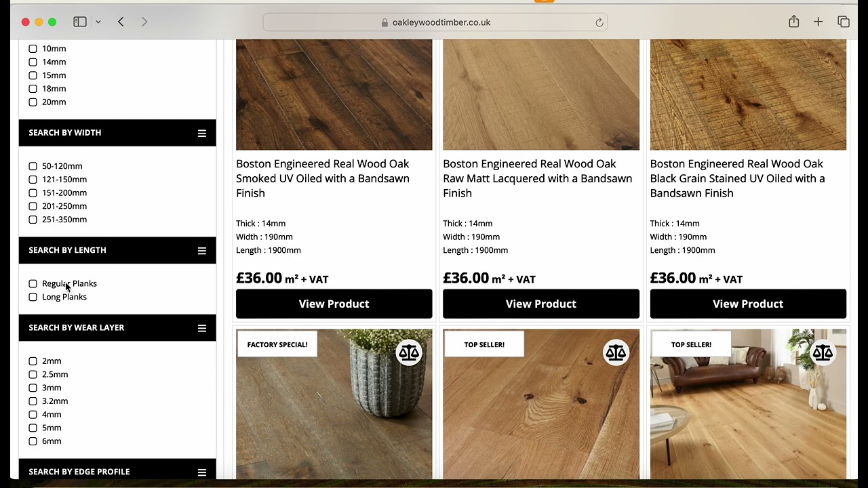Open Boston Oak Black Grain Stained title link
The image size is (868, 488).
738,178
